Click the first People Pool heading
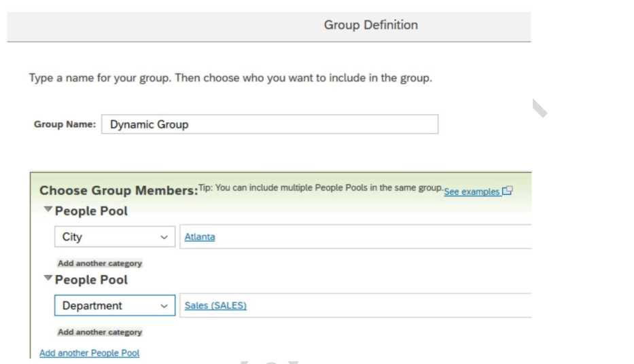 tap(91, 211)
